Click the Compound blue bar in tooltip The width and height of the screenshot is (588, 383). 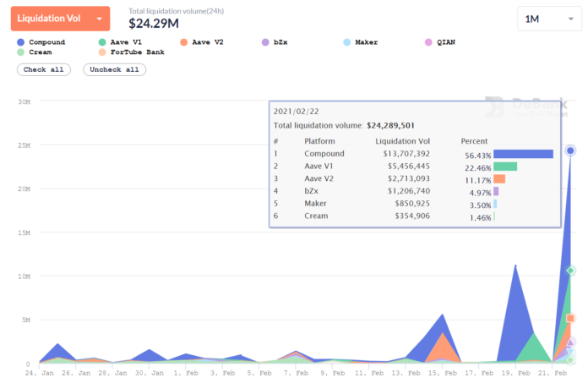tap(523, 154)
